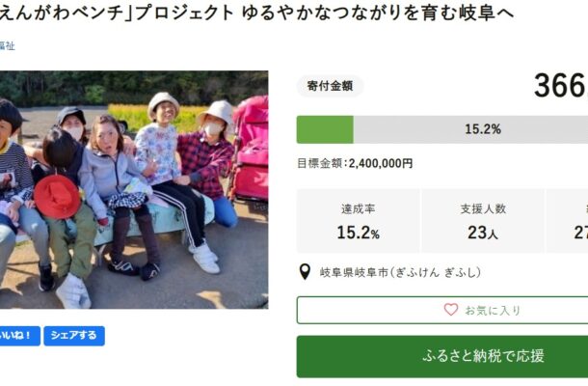Click the 目標金額 label text
588x386 pixels.
pyautogui.click(x=321, y=163)
